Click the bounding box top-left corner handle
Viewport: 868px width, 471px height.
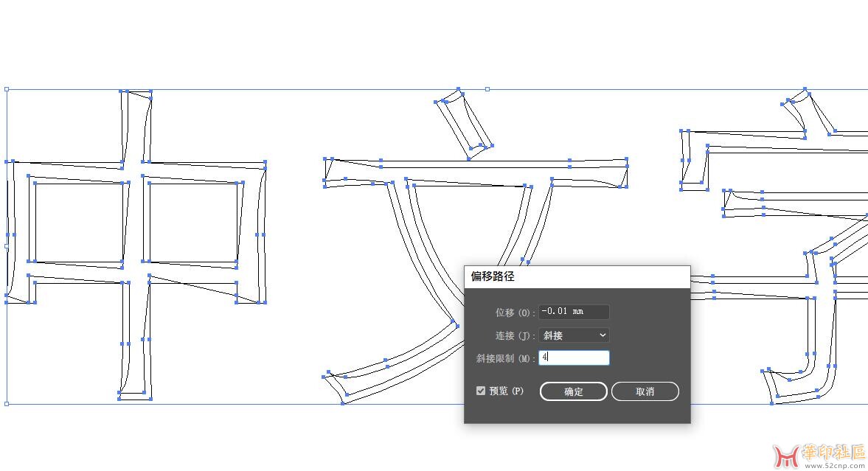7,89
